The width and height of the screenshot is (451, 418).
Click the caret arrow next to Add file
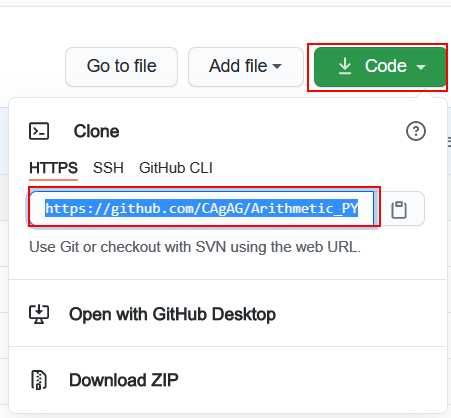pos(277,66)
